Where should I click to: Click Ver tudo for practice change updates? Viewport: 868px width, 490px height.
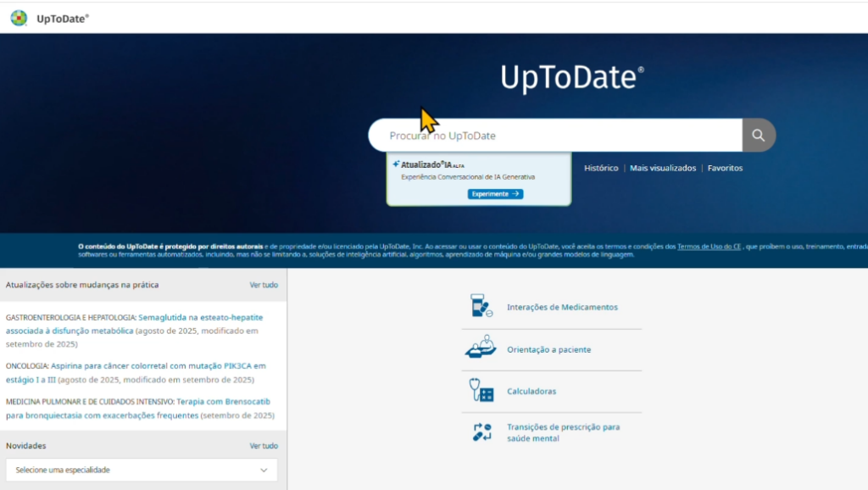click(x=264, y=285)
